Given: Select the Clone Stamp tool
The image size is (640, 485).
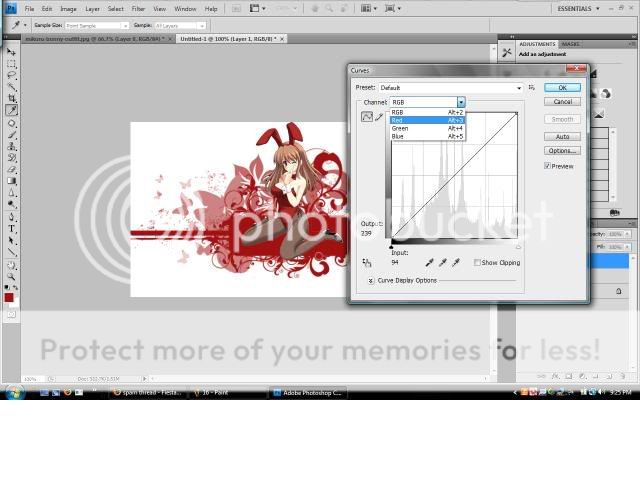Looking at the screenshot, I should (x=11, y=146).
